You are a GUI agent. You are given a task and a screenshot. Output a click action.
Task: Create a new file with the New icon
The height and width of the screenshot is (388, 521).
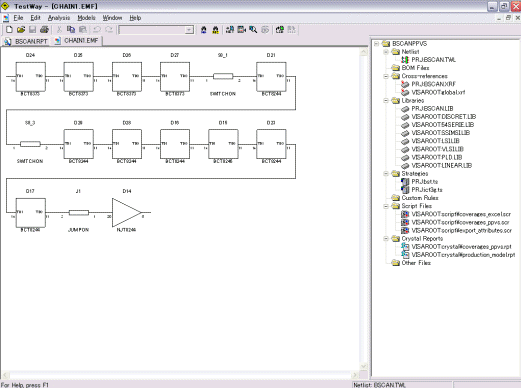9,30
